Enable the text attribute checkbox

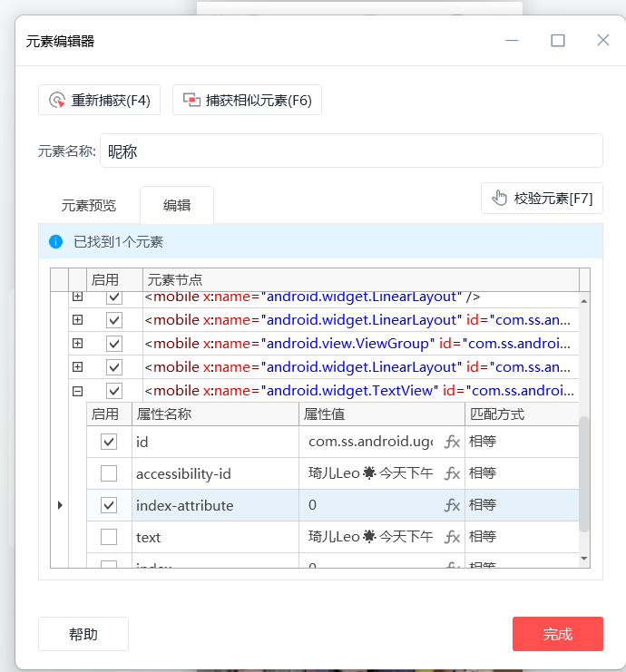coord(109,537)
